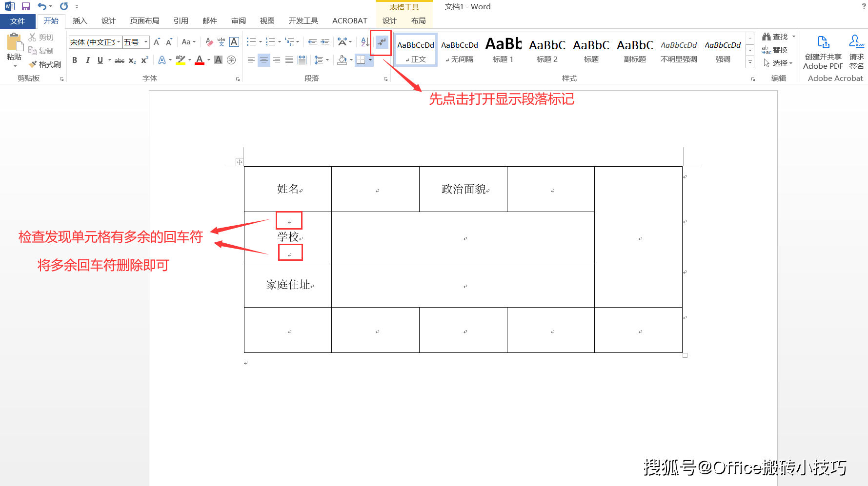Click the Replace button
868x486 pixels.
(775, 50)
